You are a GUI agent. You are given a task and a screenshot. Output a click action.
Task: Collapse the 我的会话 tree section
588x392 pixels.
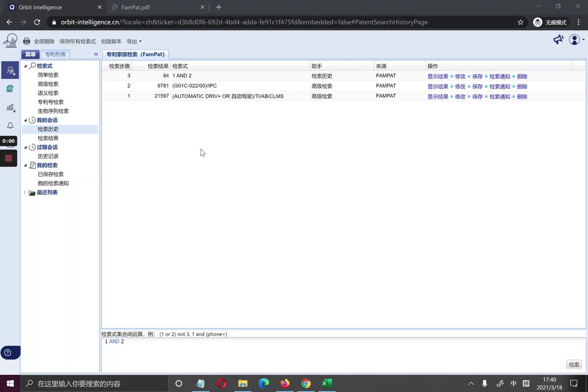click(26, 120)
